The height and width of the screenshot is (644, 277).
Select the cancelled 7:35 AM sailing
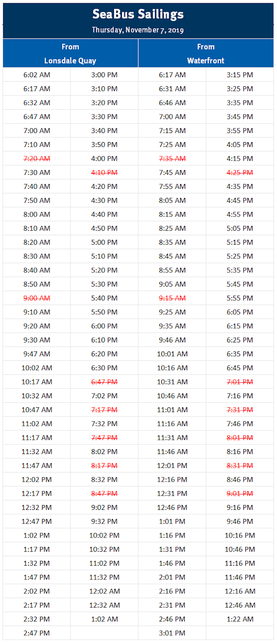click(x=172, y=159)
